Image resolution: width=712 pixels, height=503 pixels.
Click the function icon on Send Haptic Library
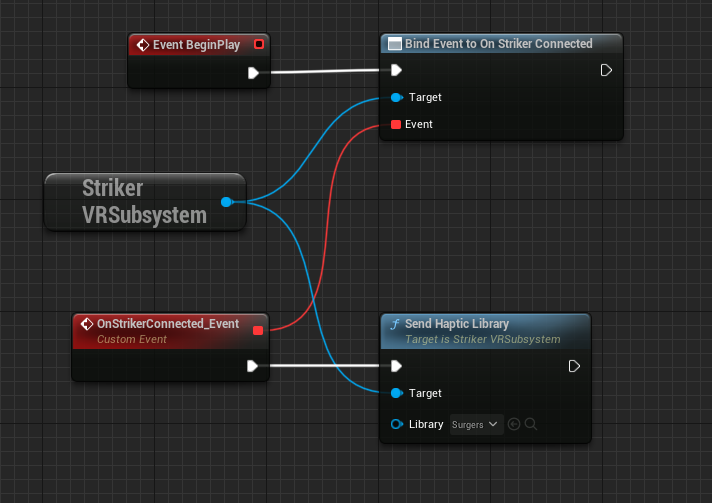[395, 324]
